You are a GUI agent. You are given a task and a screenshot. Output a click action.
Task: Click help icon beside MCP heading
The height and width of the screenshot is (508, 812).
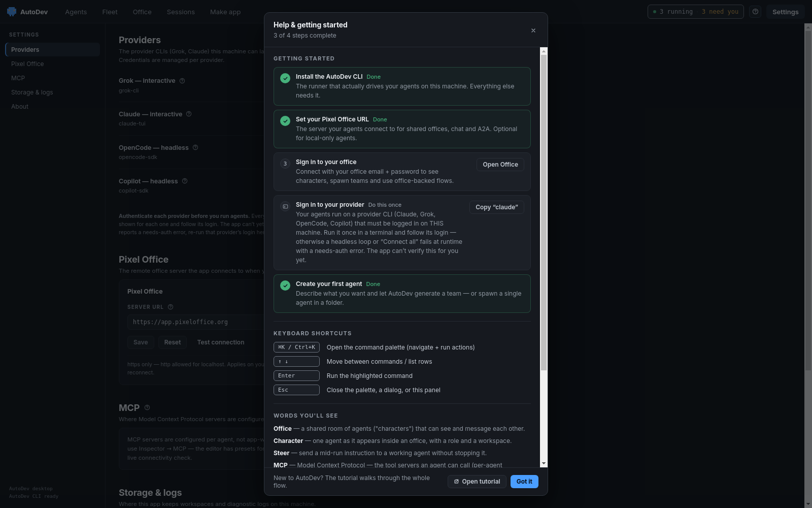(x=147, y=407)
